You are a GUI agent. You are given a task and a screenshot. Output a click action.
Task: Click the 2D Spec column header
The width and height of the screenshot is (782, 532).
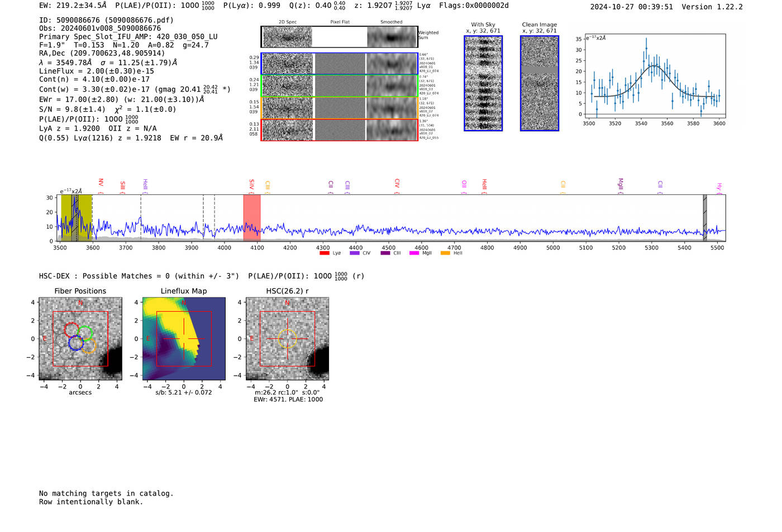[288, 22]
